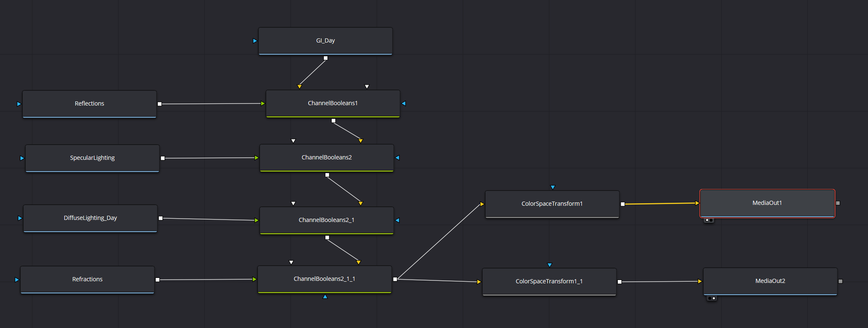Click ColorSpaceTransform1 yellow input arrow
Viewport: 868px width, 328px height.
click(x=482, y=204)
